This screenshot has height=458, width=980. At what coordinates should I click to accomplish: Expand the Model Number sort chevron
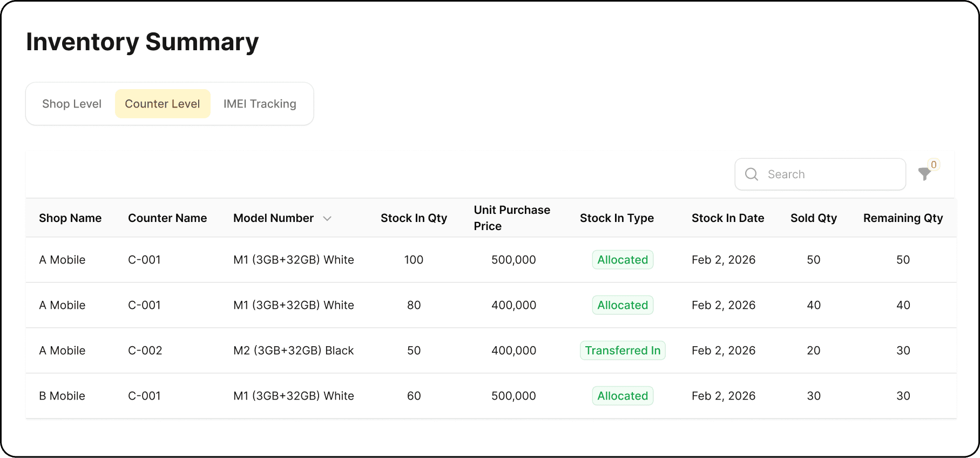[x=327, y=218]
